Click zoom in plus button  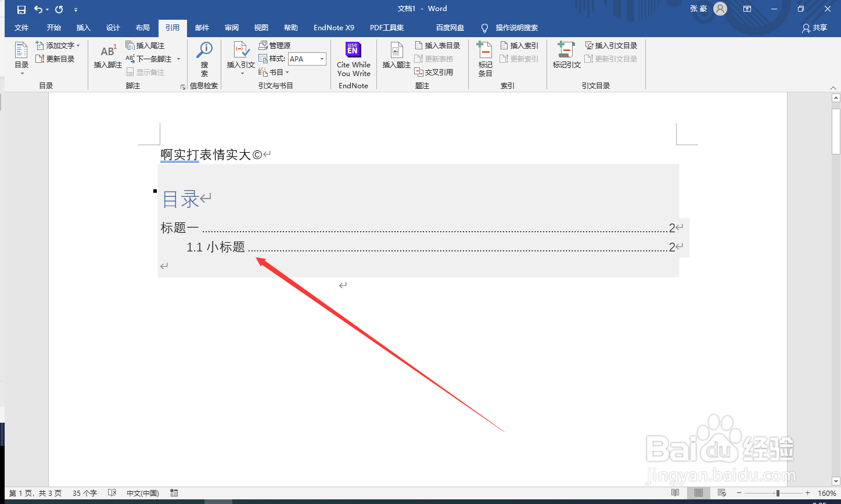(x=808, y=493)
